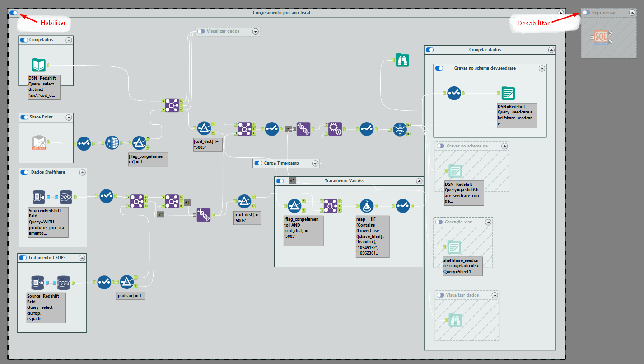This screenshot has width=644, height=364.
Task: Disable the Congelar dados container
Action: coord(430,50)
